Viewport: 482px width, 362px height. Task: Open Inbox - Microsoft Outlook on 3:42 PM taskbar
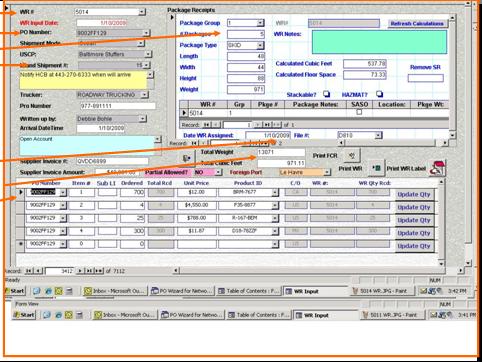[115, 291]
